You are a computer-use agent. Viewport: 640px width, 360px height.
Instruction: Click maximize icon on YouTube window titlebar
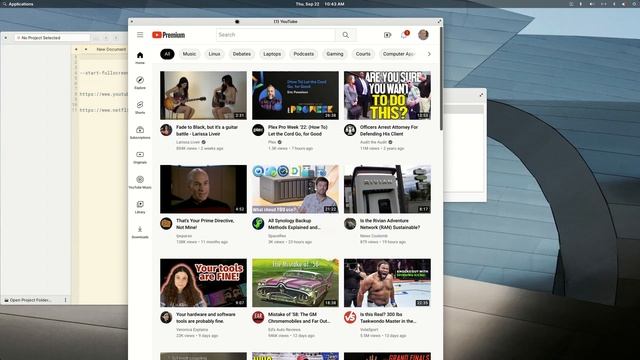[440, 21]
